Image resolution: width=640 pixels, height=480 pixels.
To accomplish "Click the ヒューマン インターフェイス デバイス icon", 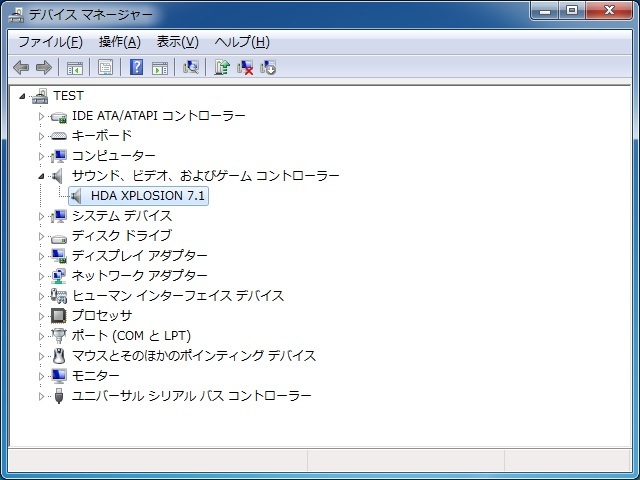I will 59,296.
